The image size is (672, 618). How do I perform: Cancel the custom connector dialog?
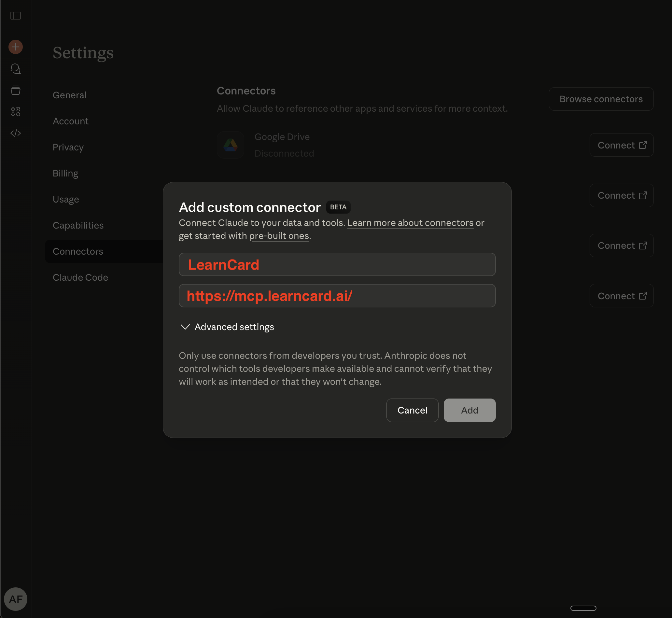412,410
